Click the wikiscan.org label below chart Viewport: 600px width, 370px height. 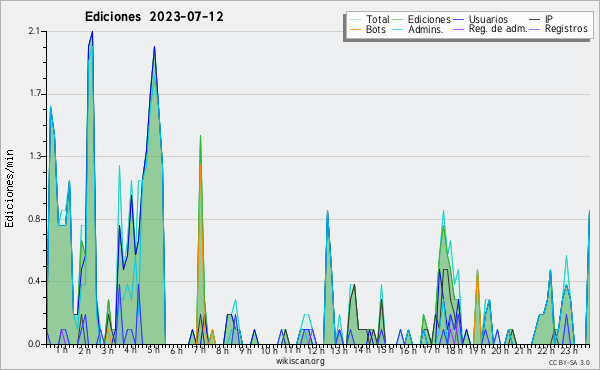[x=300, y=361]
